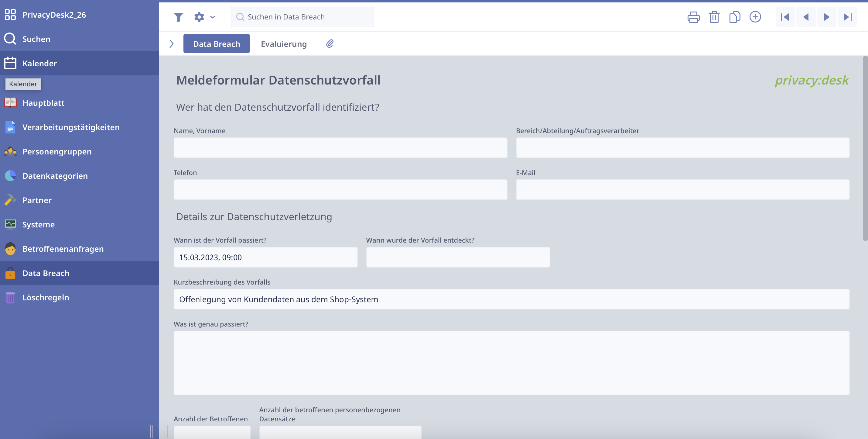Go to previous record
Screen dimensions: 868x439
pos(806,17)
